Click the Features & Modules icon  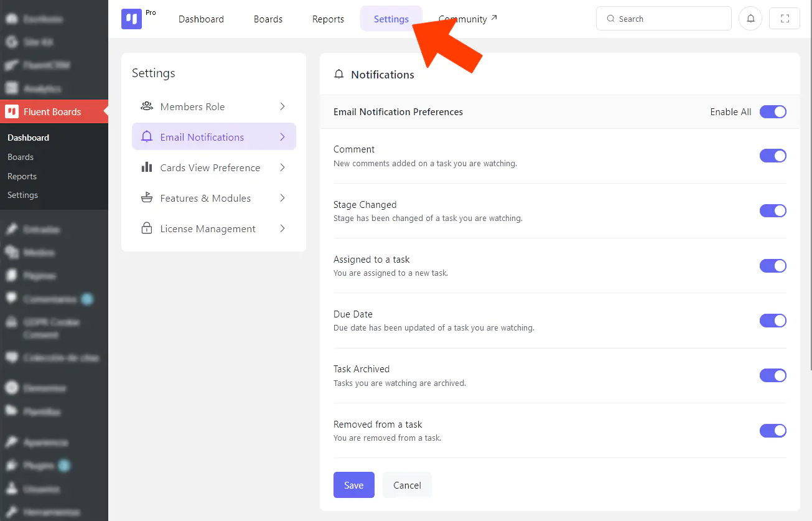click(147, 198)
